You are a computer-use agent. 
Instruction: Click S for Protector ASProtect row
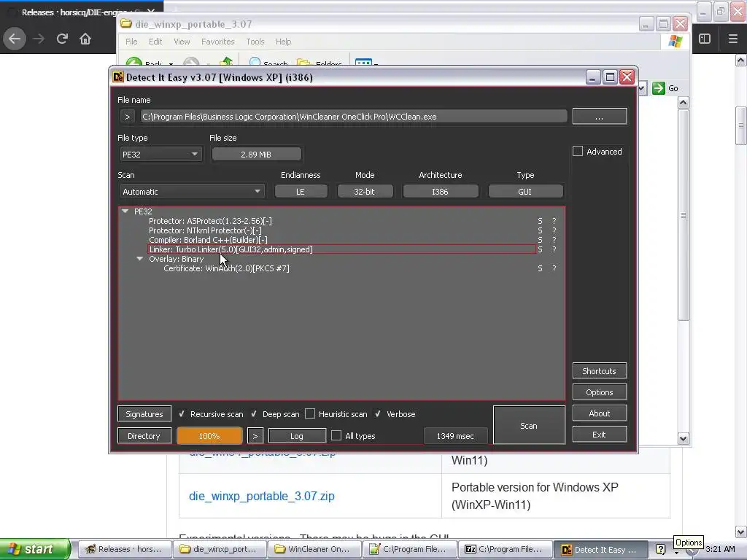[540, 221]
